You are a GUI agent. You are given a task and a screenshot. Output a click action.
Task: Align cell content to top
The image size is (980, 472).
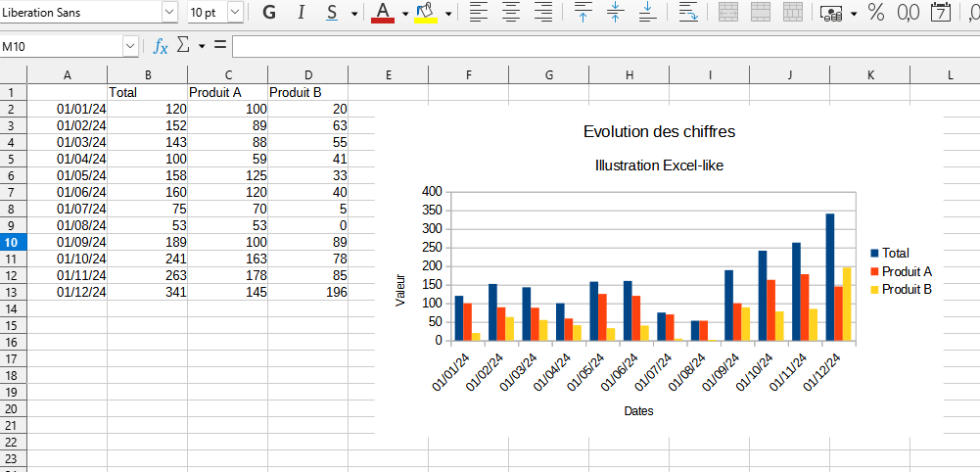pos(583,13)
